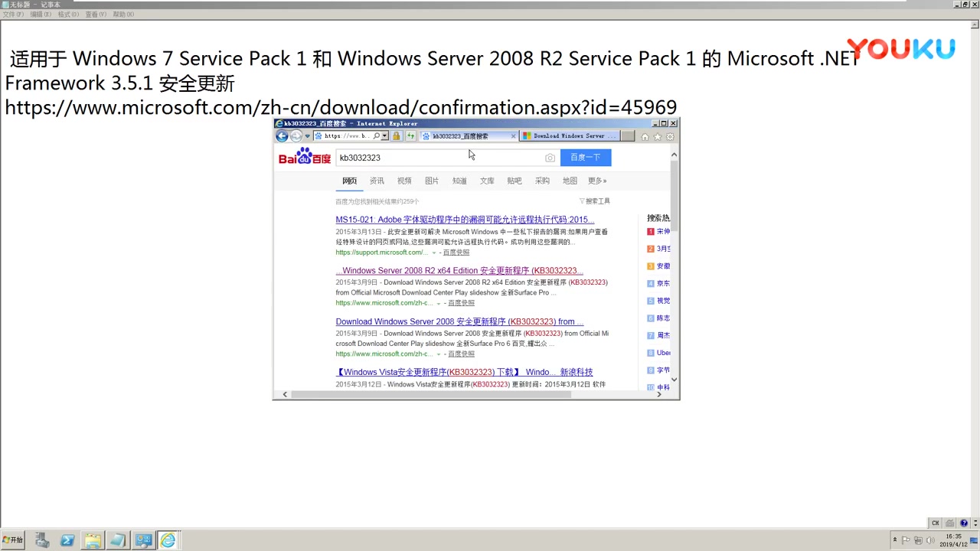
Task: Switch to the Notepad taskbar button
Action: (118, 540)
